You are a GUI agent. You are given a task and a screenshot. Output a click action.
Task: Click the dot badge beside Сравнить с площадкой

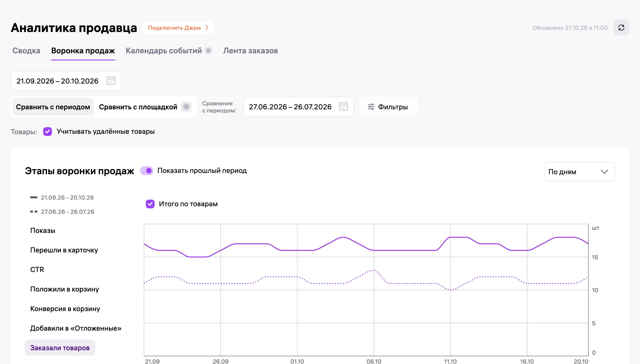[186, 107]
